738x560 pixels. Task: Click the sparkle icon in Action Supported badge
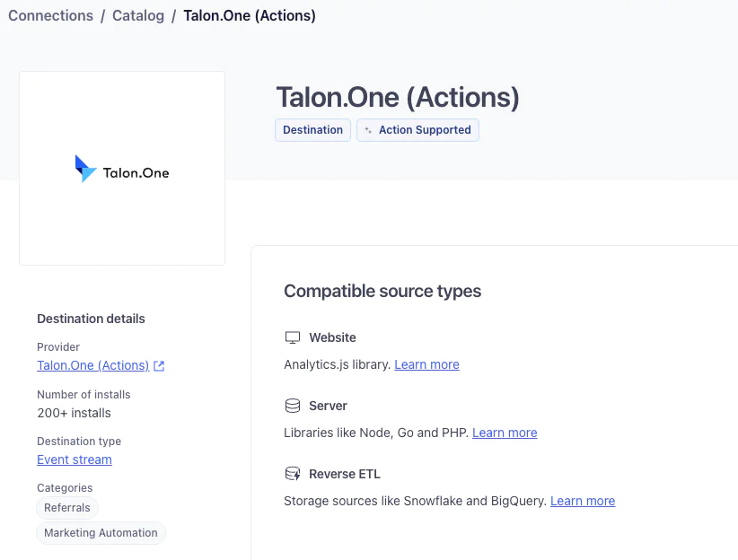click(368, 130)
